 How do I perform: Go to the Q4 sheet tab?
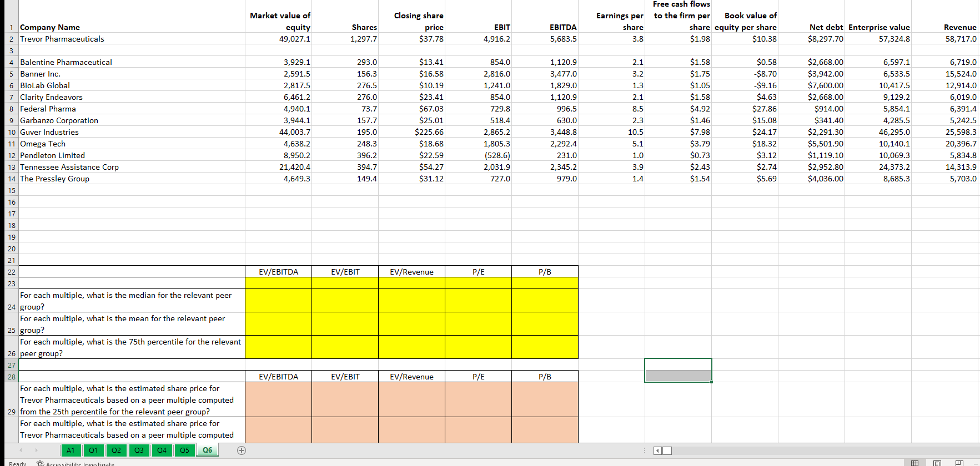pos(162,450)
